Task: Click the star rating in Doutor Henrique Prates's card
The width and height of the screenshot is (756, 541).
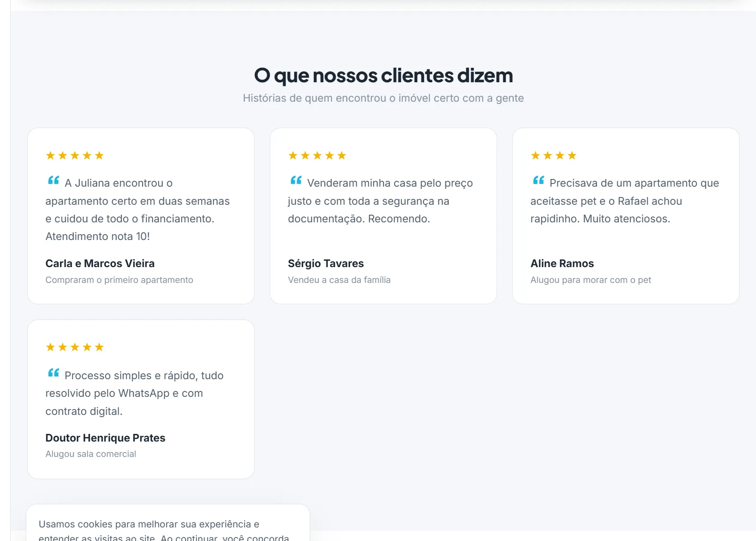Action: tap(75, 347)
